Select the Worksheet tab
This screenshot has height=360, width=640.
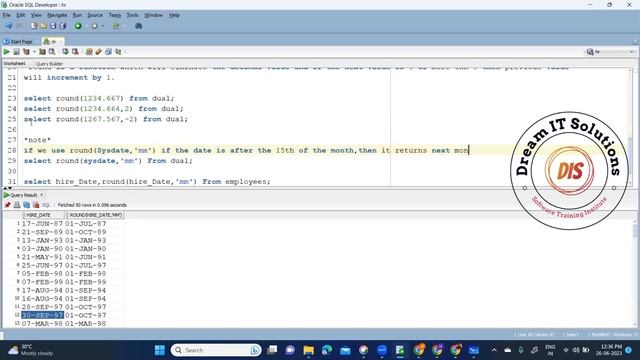pos(14,63)
